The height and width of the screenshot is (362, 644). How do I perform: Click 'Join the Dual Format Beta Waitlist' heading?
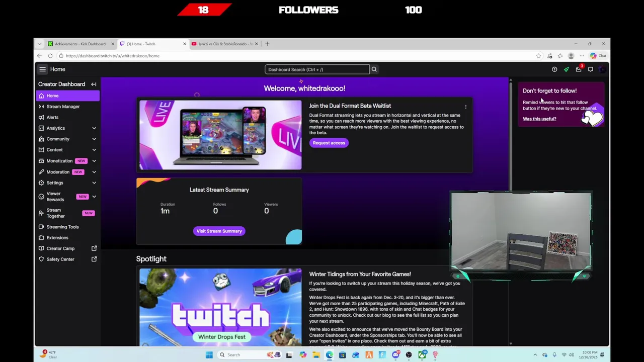[350, 106]
